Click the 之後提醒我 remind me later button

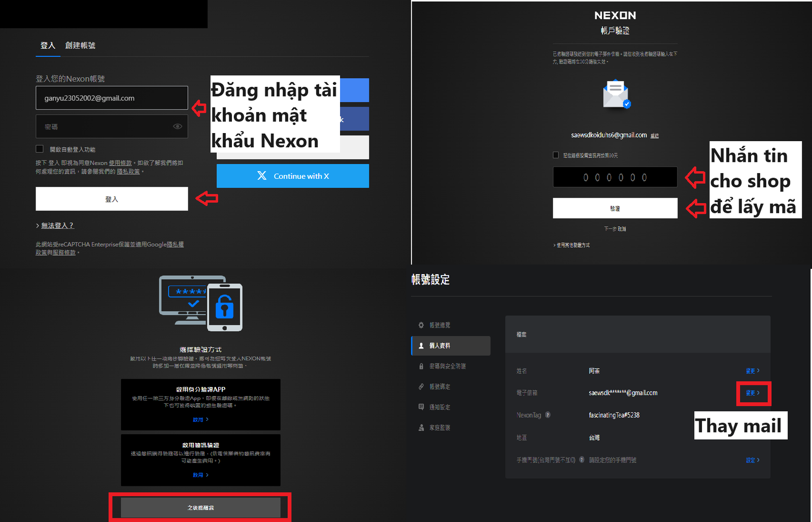[x=200, y=508]
